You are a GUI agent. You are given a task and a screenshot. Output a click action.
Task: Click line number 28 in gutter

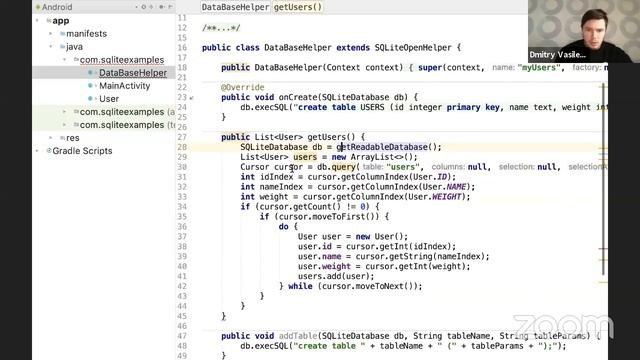coord(182,147)
